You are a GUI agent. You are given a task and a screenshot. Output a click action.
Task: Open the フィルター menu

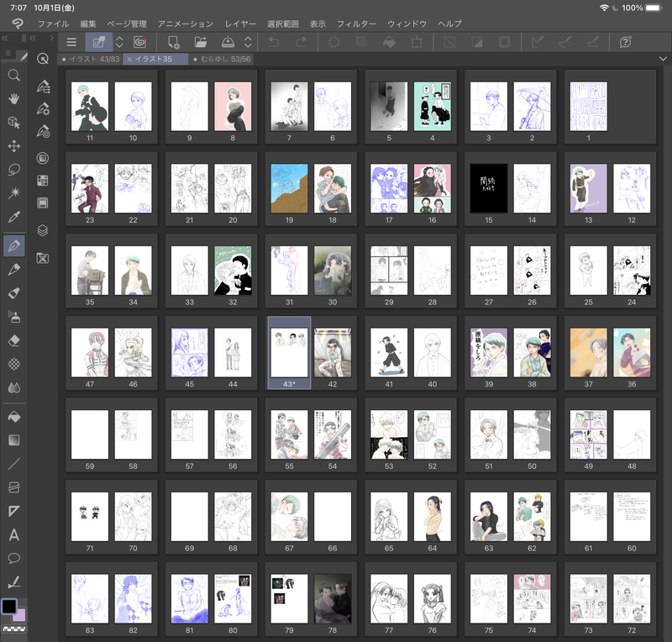coord(356,24)
